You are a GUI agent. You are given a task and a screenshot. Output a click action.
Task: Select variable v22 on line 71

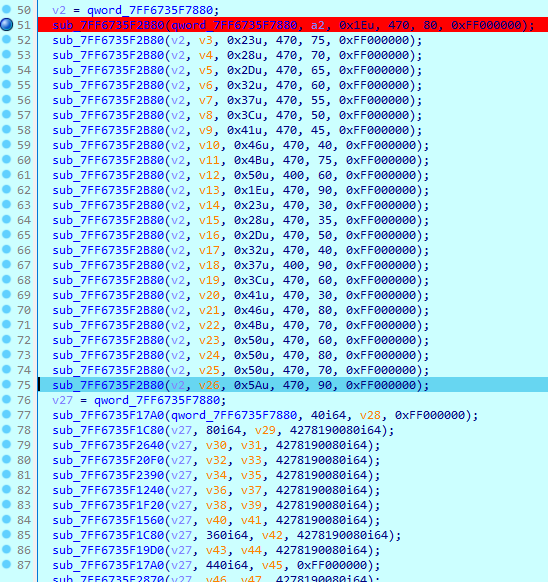(209, 325)
